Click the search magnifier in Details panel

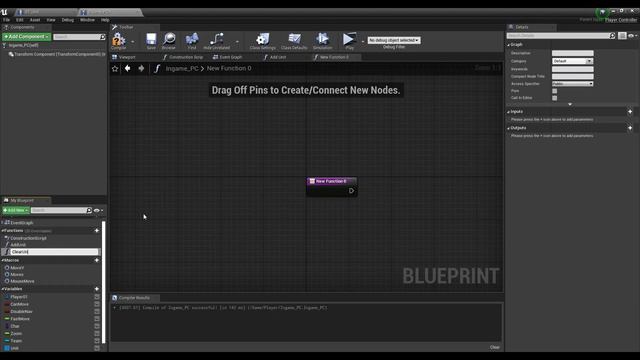point(612,36)
